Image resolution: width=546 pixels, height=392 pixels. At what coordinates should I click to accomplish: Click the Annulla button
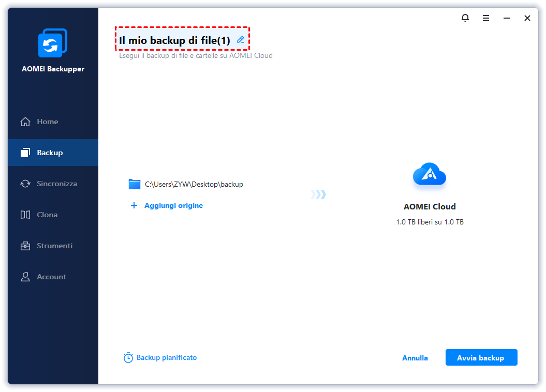[415, 358]
